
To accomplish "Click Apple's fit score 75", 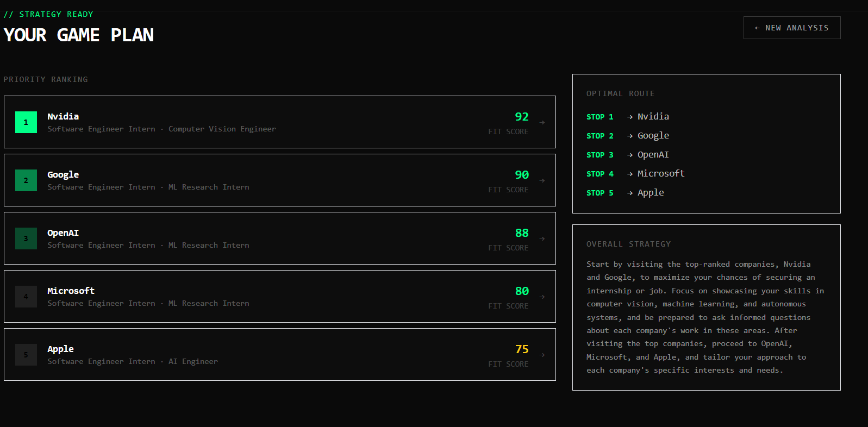I will pyautogui.click(x=522, y=349).
